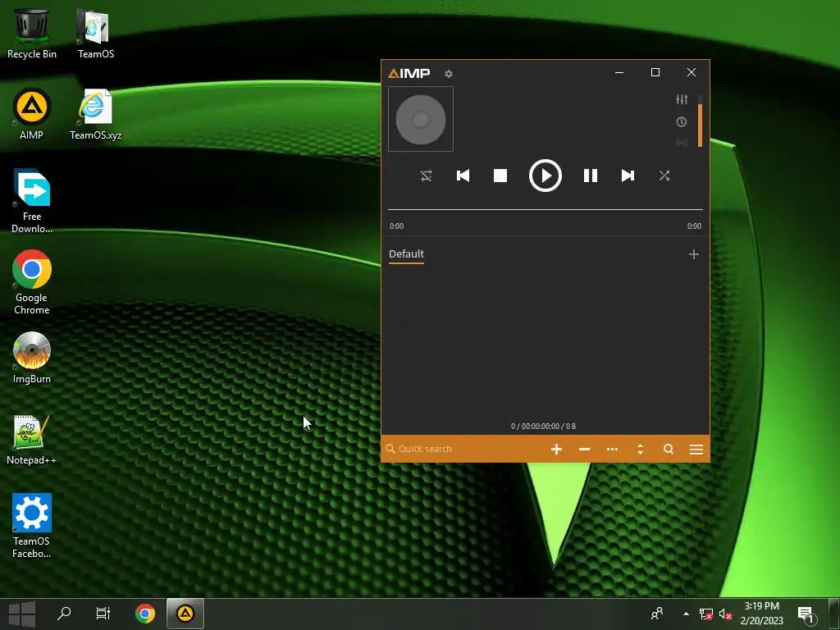Screen dimensions: 840x630
Task: Open taskbar search
Action: tap(64, 614)
